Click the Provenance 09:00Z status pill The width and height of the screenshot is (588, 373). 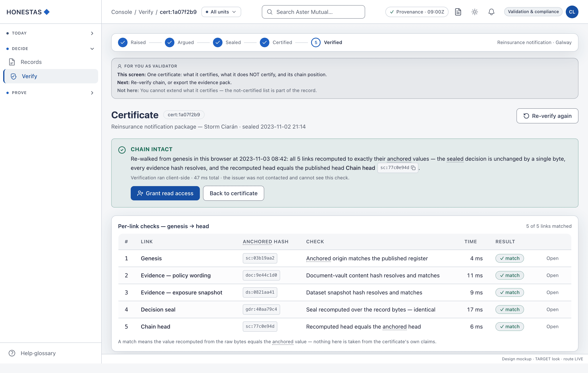point(417,12)
